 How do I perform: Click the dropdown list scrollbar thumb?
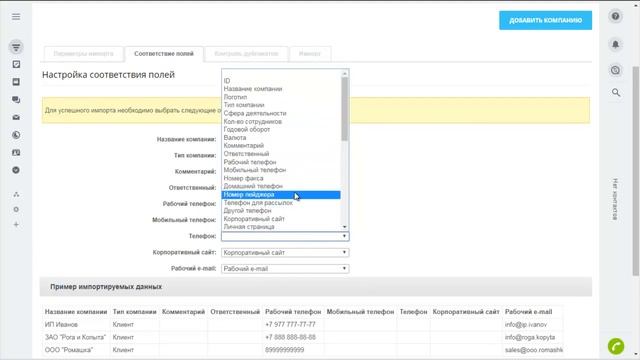pos(345,109)
